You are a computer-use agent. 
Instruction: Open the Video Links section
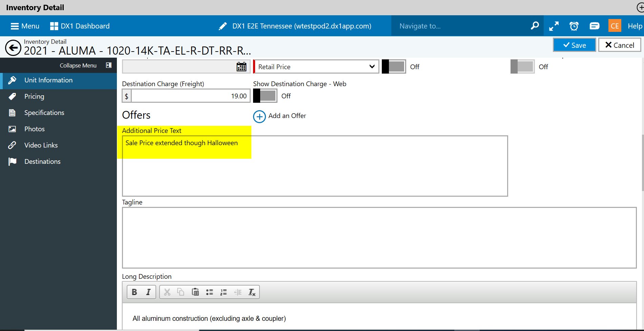tap(58, 145)
